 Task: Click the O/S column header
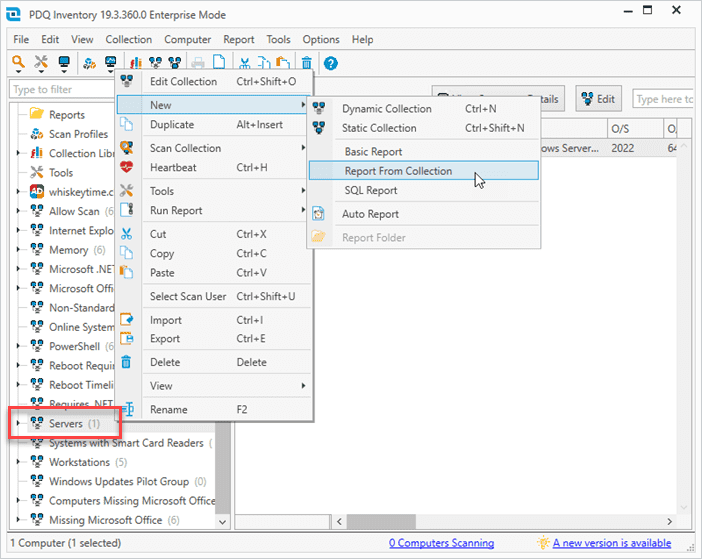click(635, 129)
